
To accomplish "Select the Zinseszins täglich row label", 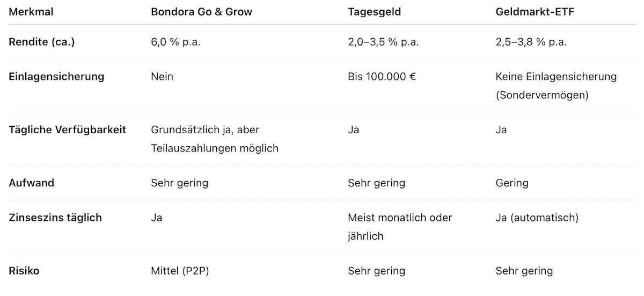I will [55, 218].
